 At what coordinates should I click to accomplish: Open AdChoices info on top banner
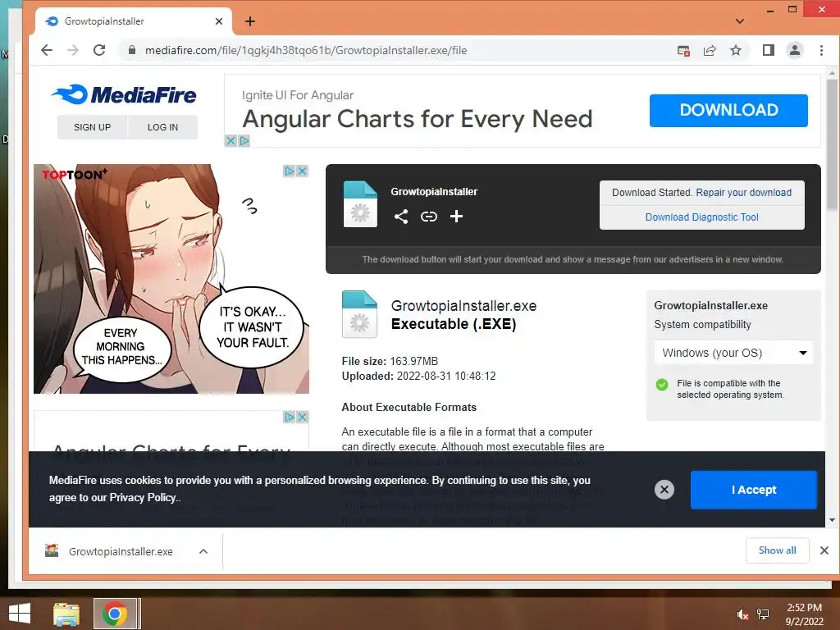coord(244,141)
